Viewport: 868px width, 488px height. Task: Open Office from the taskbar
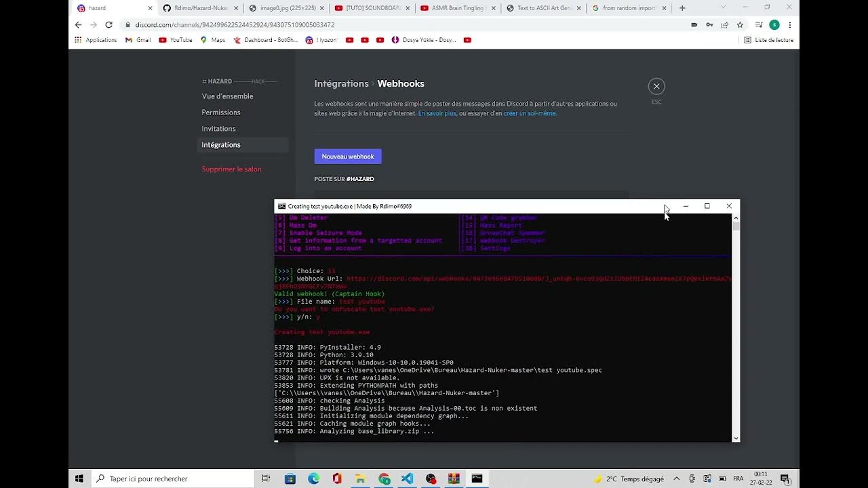(x=337, y=479)
